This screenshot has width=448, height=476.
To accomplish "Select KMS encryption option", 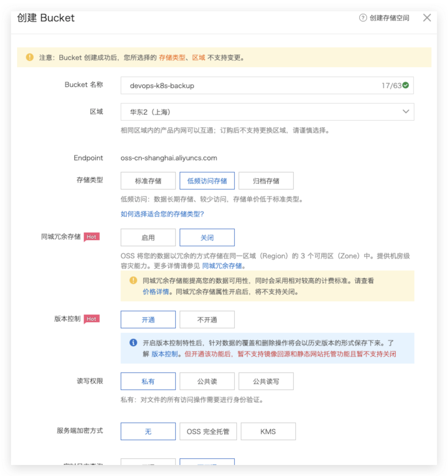I will coord(268,431).
